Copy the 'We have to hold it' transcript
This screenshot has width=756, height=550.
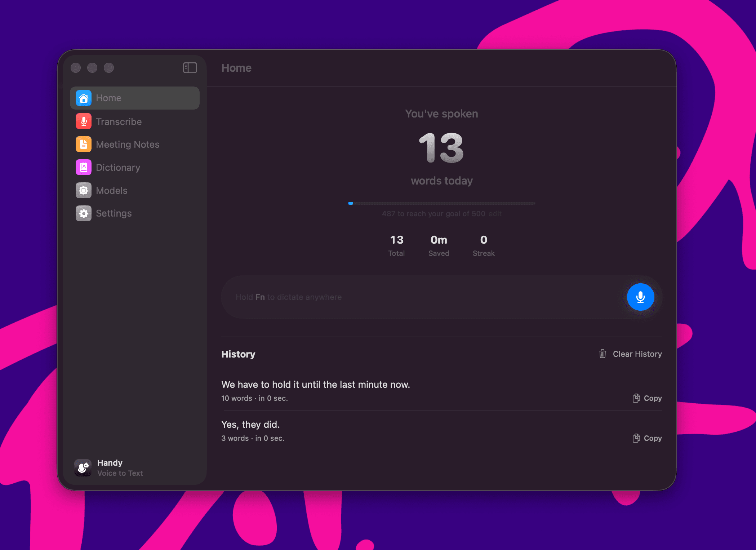pyautogui.click(x=647, y=398)
